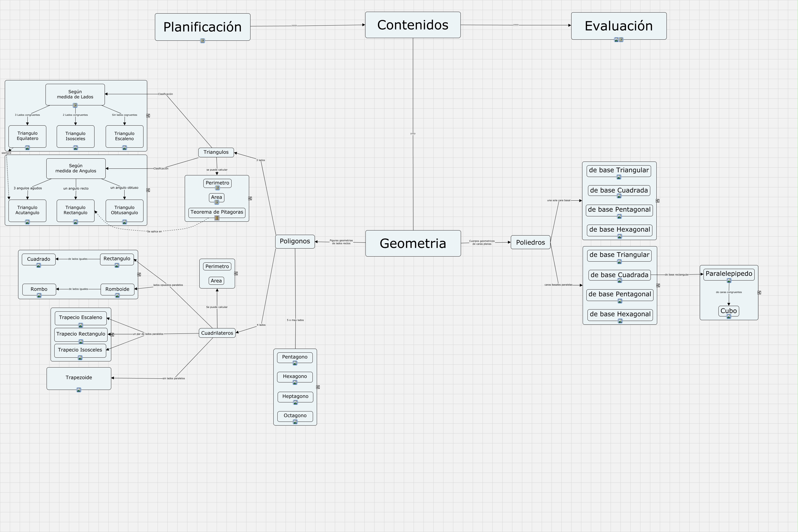Open the image resource icon under Paralelepipedo
Image resolution: width=798 pixels, height=532 pixels.
(x=729, y=281)
